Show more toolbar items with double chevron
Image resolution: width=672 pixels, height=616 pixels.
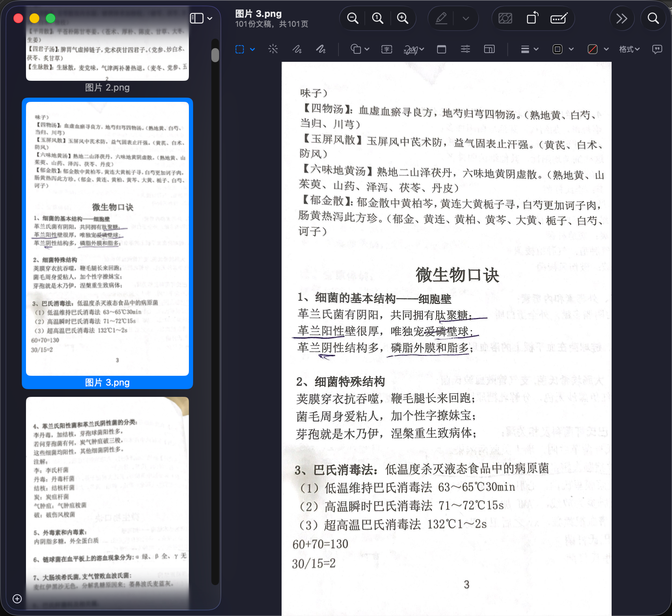(622, 18)
